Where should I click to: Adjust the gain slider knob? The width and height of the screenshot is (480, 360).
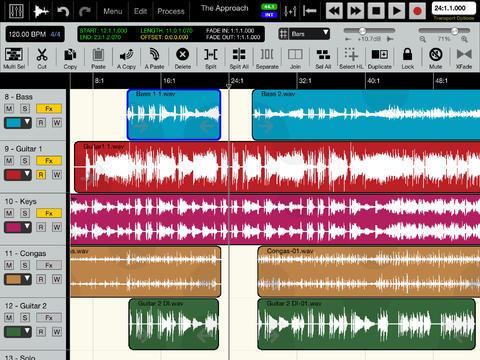(x=362, y=31)
